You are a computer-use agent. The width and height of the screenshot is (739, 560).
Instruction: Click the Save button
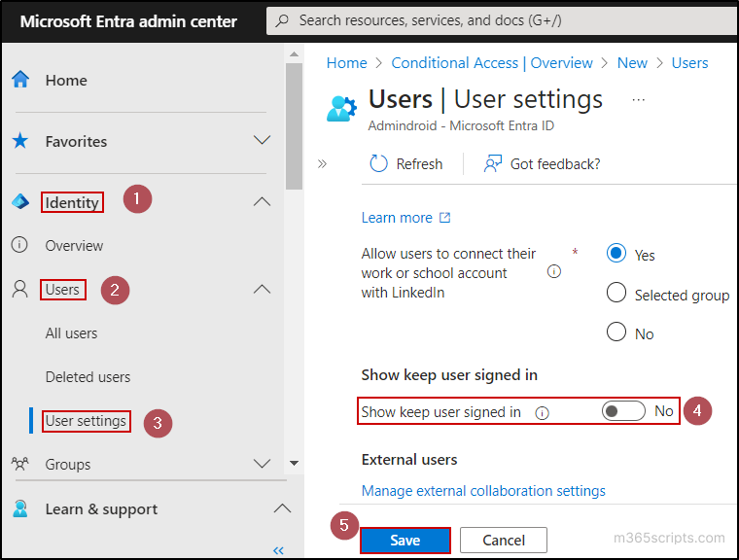(405, 541)
